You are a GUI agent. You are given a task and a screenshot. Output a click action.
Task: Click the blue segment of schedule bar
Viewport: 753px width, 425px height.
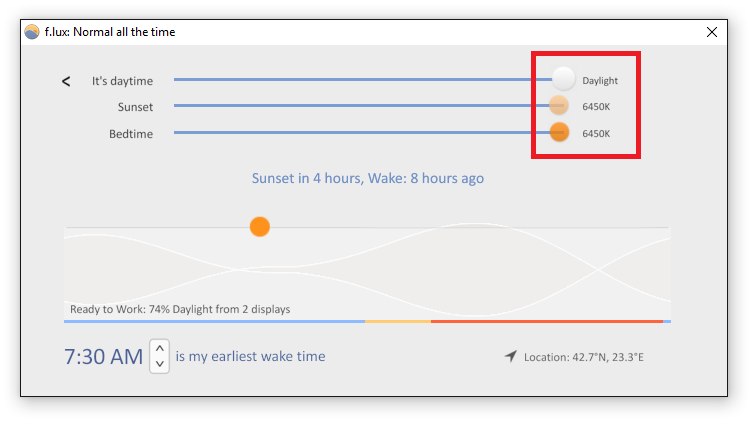(x=214, y=321)
